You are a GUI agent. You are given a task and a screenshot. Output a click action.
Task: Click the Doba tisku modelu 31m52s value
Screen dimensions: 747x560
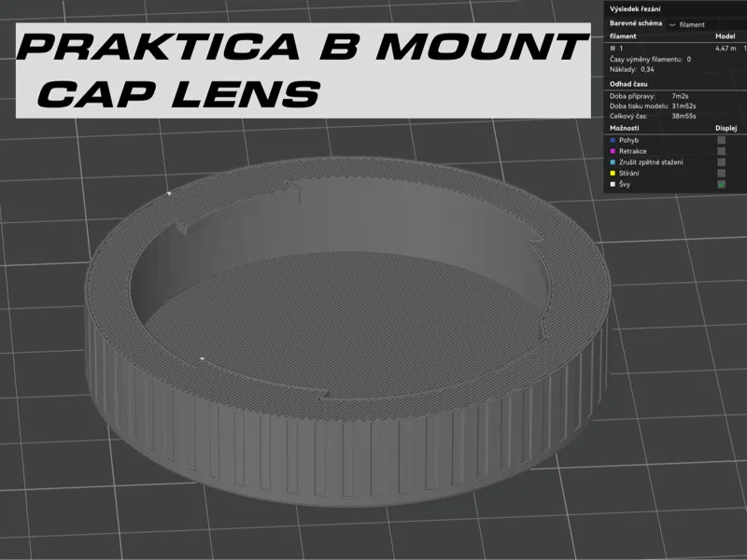(684, 106)
